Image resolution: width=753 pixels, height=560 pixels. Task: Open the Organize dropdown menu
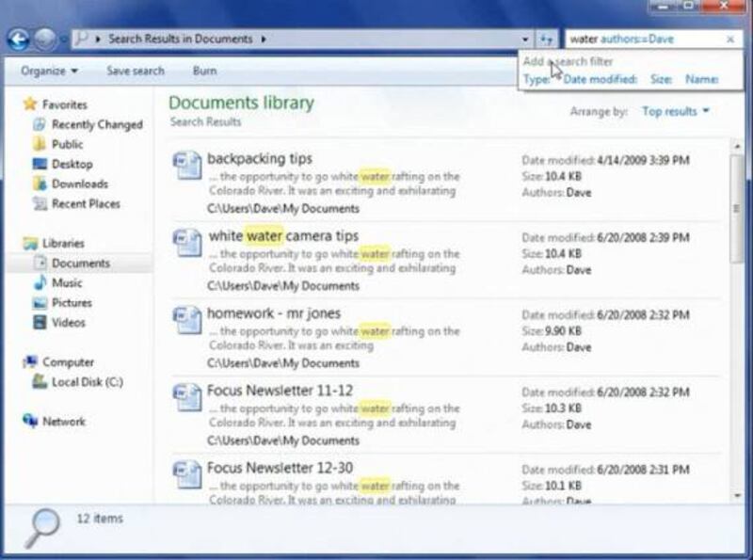49,71
